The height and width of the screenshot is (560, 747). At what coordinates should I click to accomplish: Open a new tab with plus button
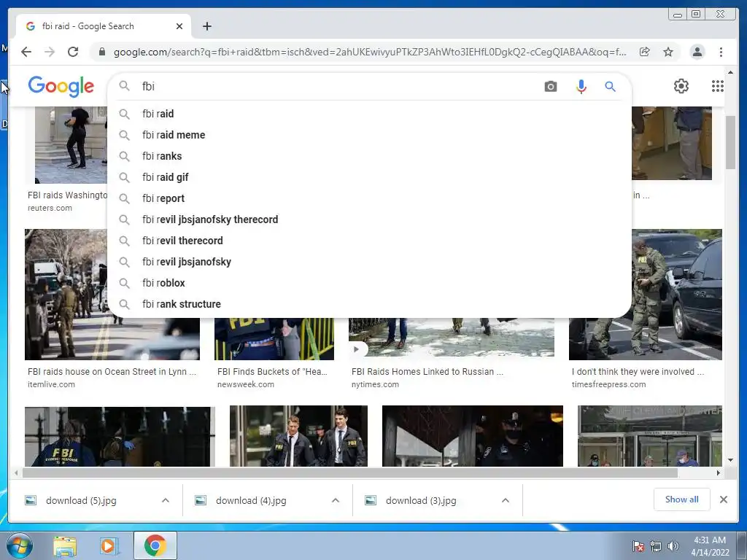click(x=206, y=26)
